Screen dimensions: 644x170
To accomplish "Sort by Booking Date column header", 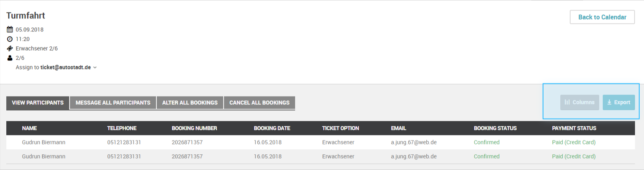I will click(272, 128).
